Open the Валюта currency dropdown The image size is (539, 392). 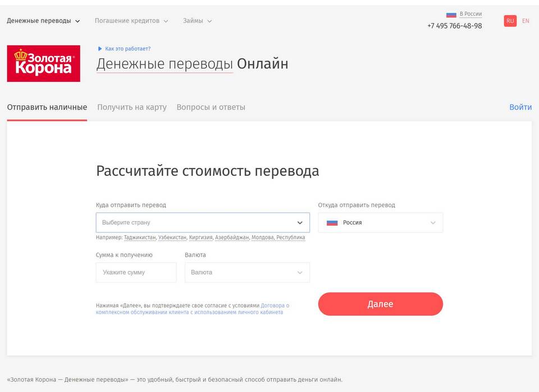pyautogui.click(x=247, y=272)
